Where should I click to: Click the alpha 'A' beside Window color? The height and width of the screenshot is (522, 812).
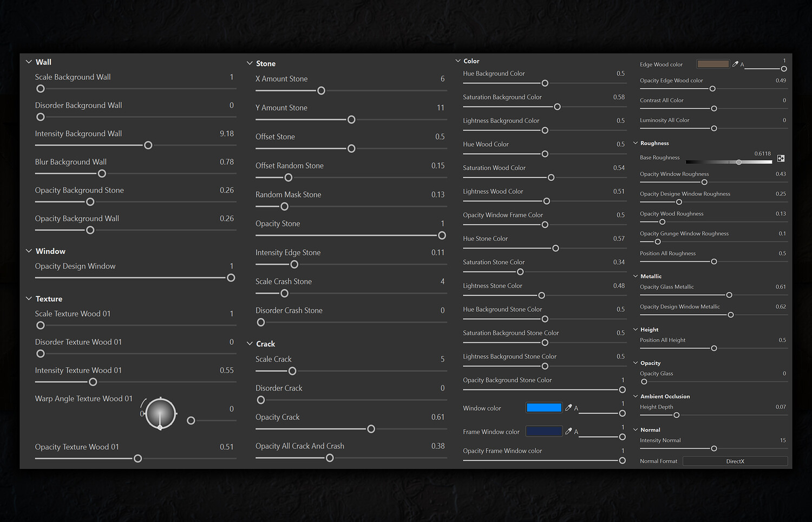pos(576,408)
